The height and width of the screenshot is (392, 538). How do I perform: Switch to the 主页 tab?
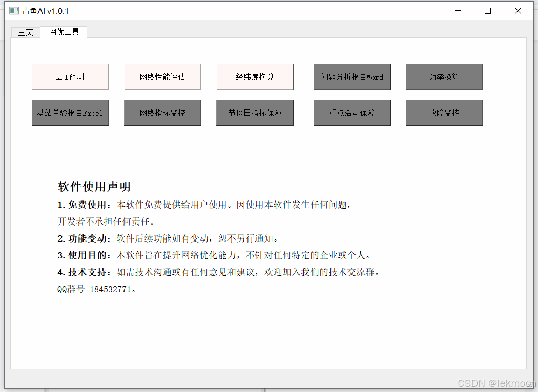26,33
